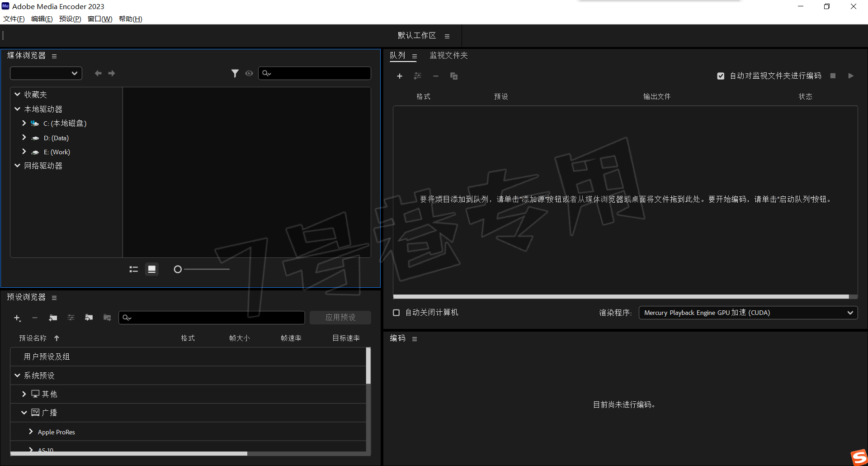This screenshot has height=466, width=868.
Task: Collapse the 广播 preset category
Action: pyautogui.click(x=24, y=413)
